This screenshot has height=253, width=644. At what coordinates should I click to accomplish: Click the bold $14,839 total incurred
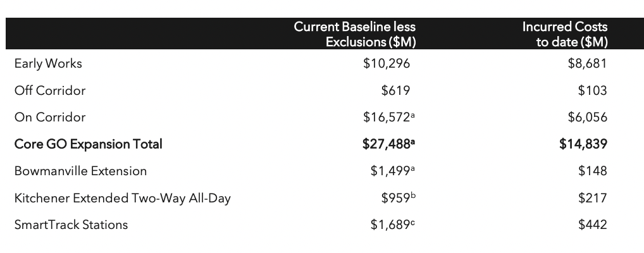pyautogui.click(x=583, y=144)
